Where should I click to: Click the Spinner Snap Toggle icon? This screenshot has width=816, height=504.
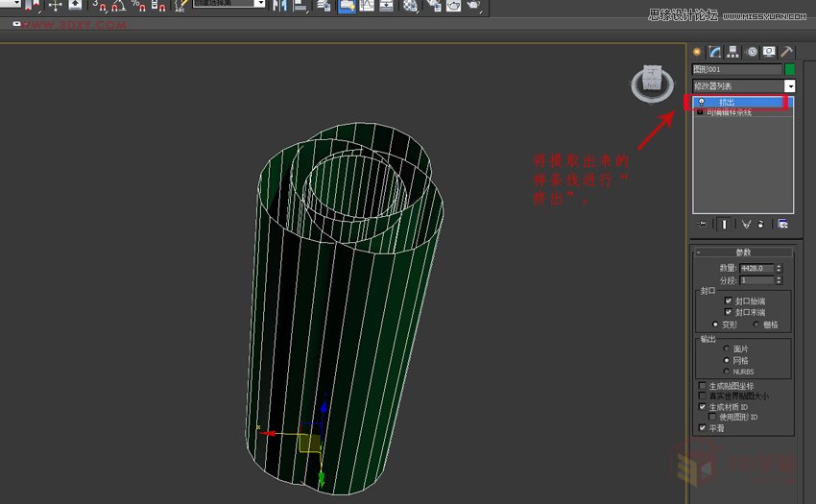point(158,5)
